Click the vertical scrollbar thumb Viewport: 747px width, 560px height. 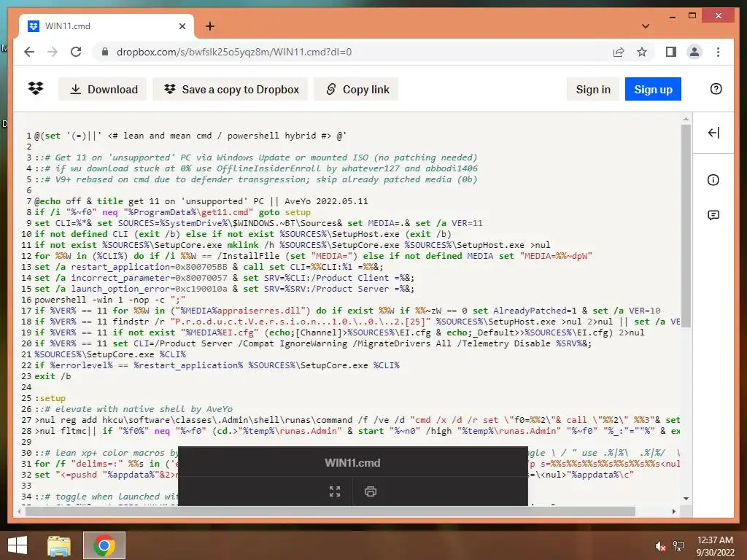[686, 226]
